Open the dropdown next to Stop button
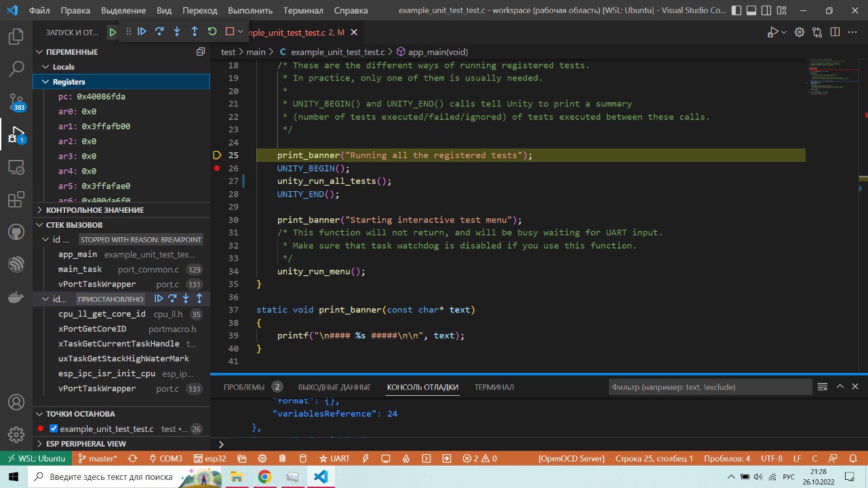The image size is (868, 488). click(x=240, y=32)
